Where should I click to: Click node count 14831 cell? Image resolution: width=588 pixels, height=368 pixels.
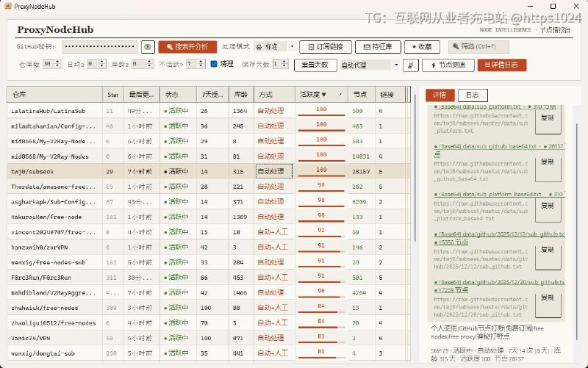(361, 156)
